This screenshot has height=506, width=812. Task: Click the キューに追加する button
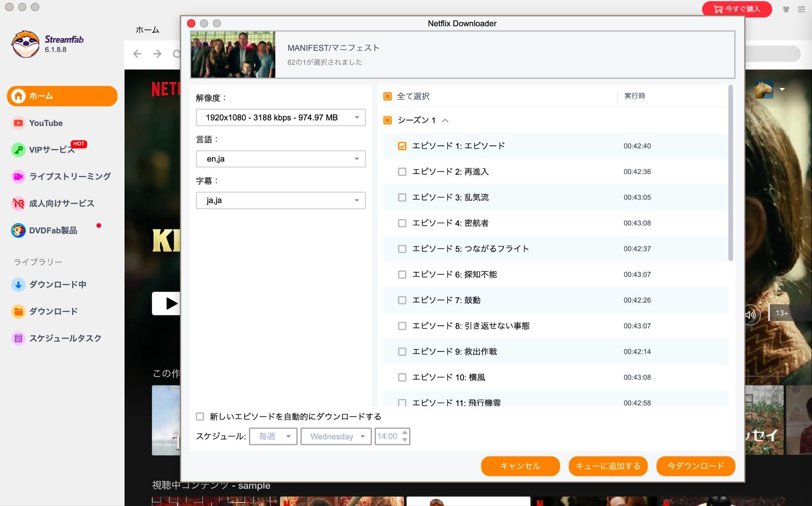[608, 466]
